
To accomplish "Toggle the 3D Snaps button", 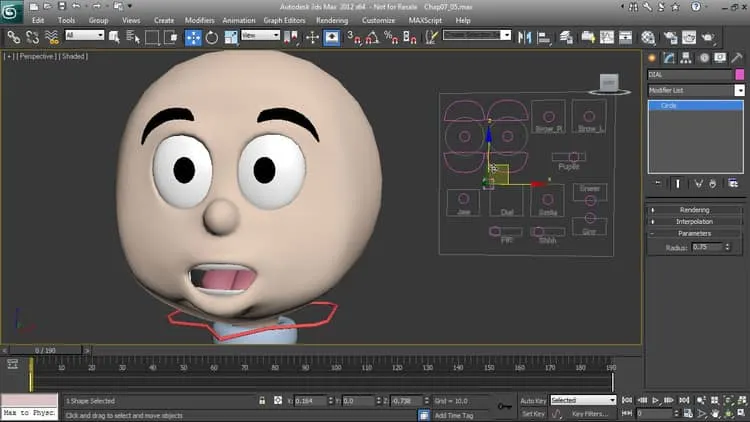I will [x=353, y=37].
